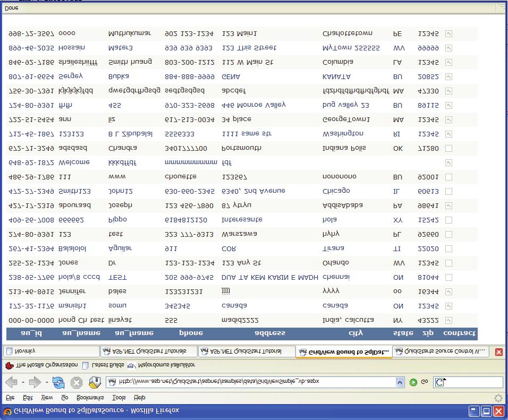Click the favicon on the QuickStarts Source Control tab
The height and width of the screenshot is (420, 508).
point(399,352)
